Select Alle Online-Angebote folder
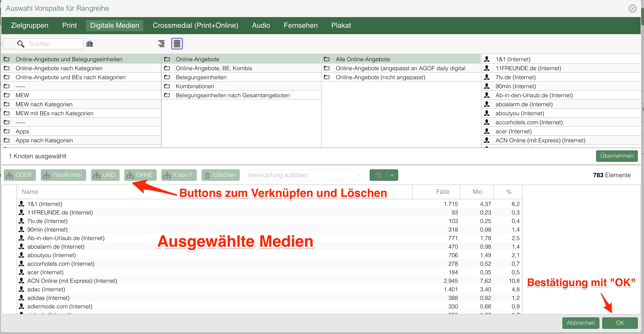The height and width of the screenshot is (334, 644). click(x=401, y=59)
